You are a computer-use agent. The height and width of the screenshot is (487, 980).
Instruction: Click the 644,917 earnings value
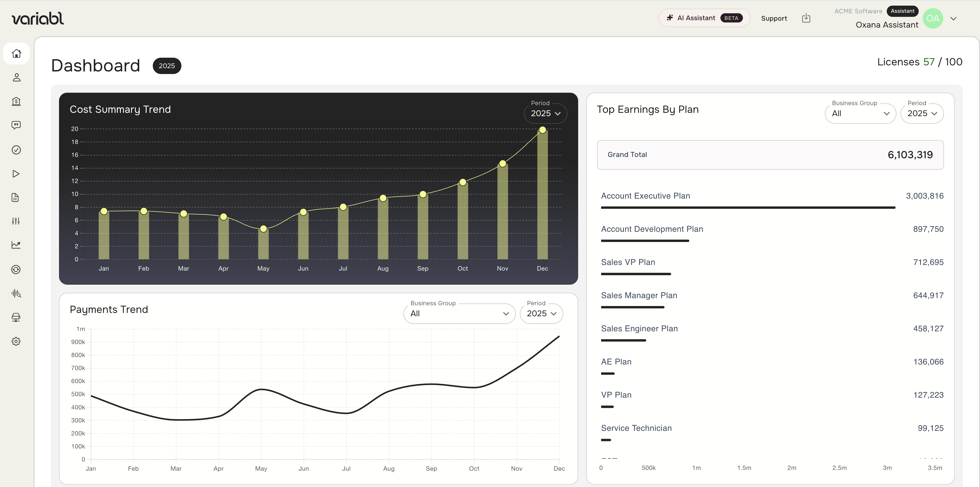(928, 295)
